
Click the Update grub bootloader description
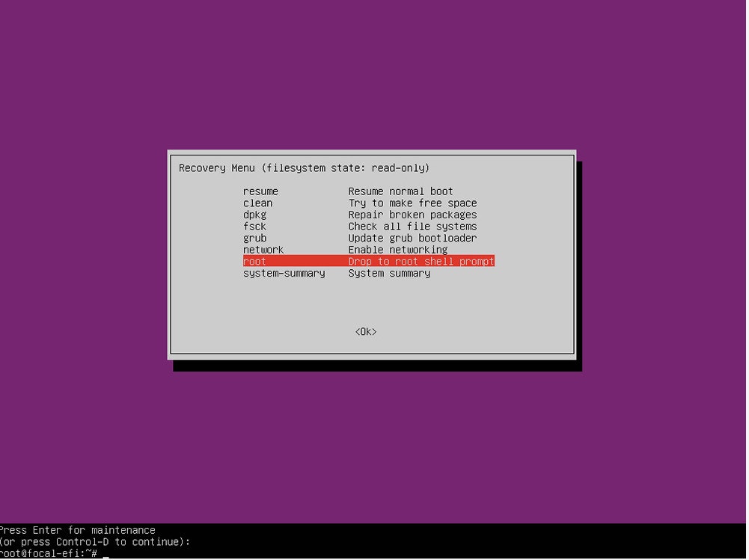point(413,238)
